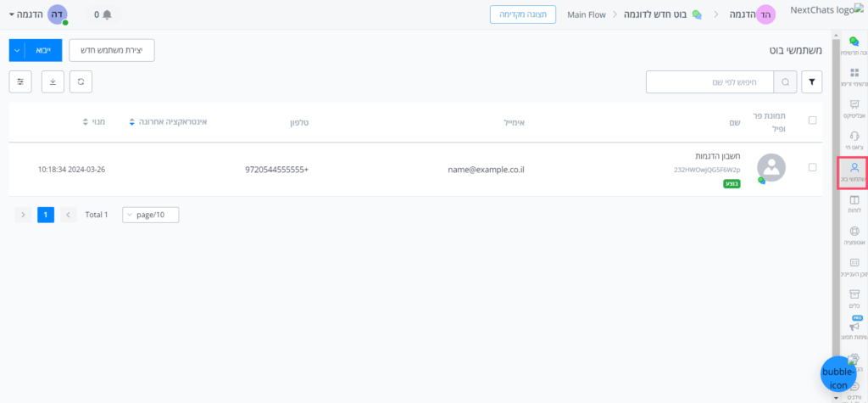Tick the checkbox for חשבון הדגמות row

coord(813,167)
